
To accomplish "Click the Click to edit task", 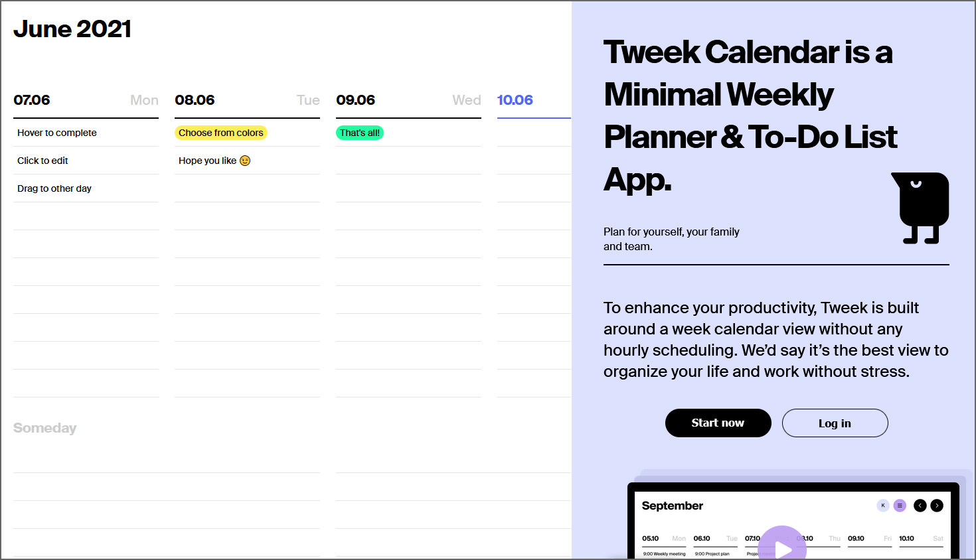I will click(42, 160).
